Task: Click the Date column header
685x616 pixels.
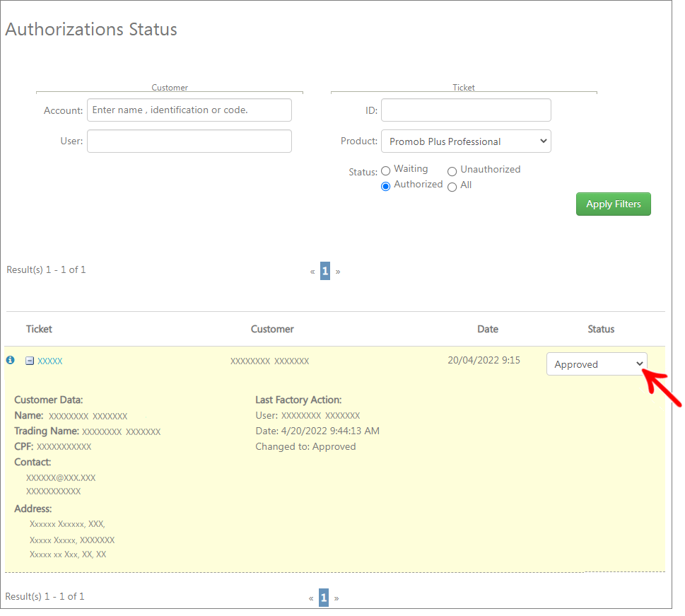Action: 488,329
